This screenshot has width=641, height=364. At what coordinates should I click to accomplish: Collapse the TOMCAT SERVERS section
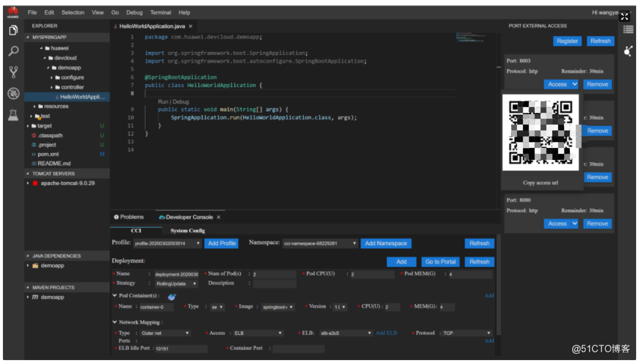pos(28,174)
